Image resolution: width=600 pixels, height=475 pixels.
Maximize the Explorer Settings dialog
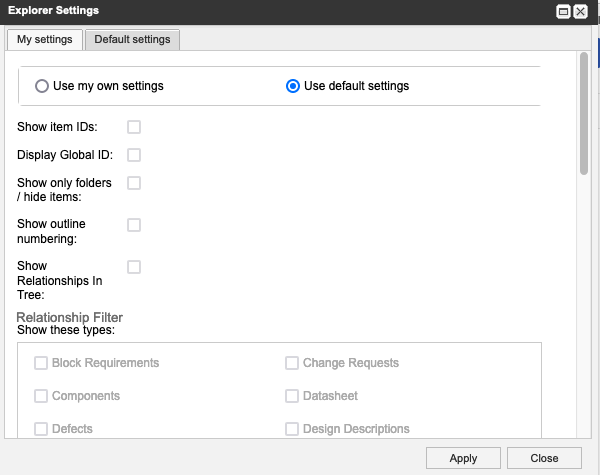[563, 12]
